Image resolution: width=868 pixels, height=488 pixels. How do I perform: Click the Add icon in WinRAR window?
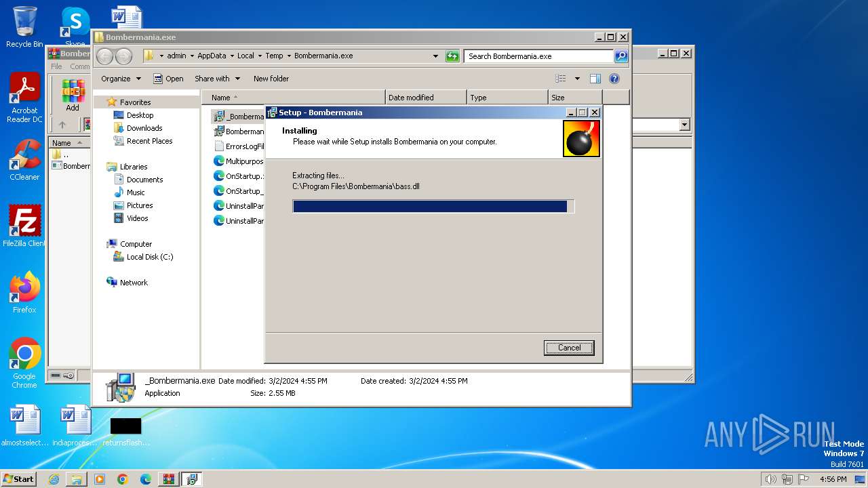coord(73,95)
